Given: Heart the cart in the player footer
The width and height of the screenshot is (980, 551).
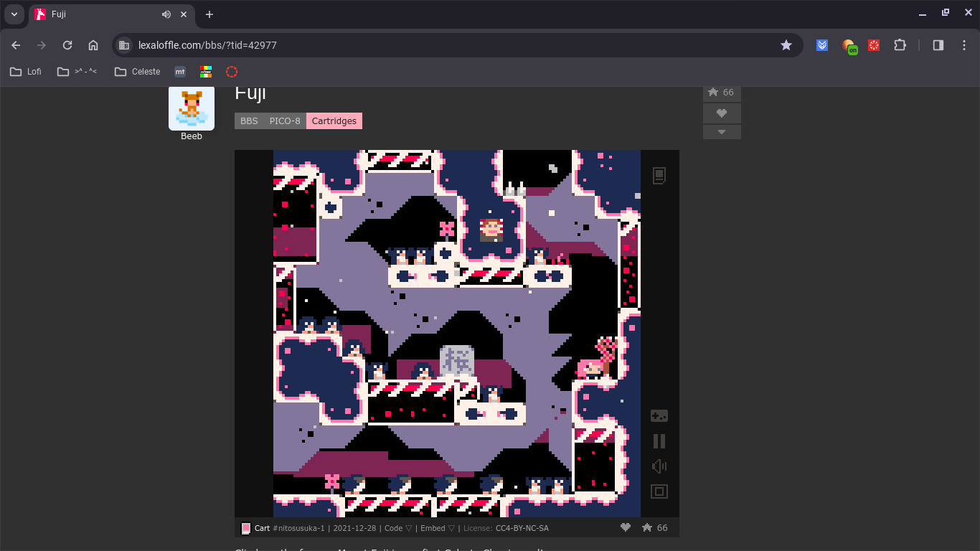Looking at the screenshot, I should [x=626, y=527].
